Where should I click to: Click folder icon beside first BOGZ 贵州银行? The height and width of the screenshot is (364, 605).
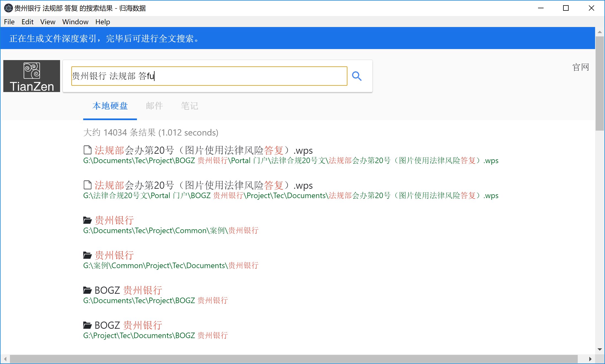click(x=87, y=290)
